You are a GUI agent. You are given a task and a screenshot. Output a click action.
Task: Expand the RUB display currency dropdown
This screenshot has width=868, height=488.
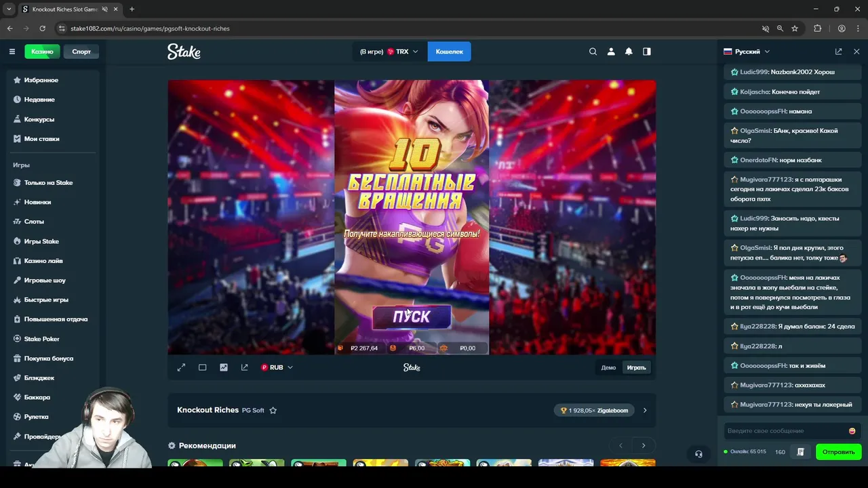coord(277,367)
